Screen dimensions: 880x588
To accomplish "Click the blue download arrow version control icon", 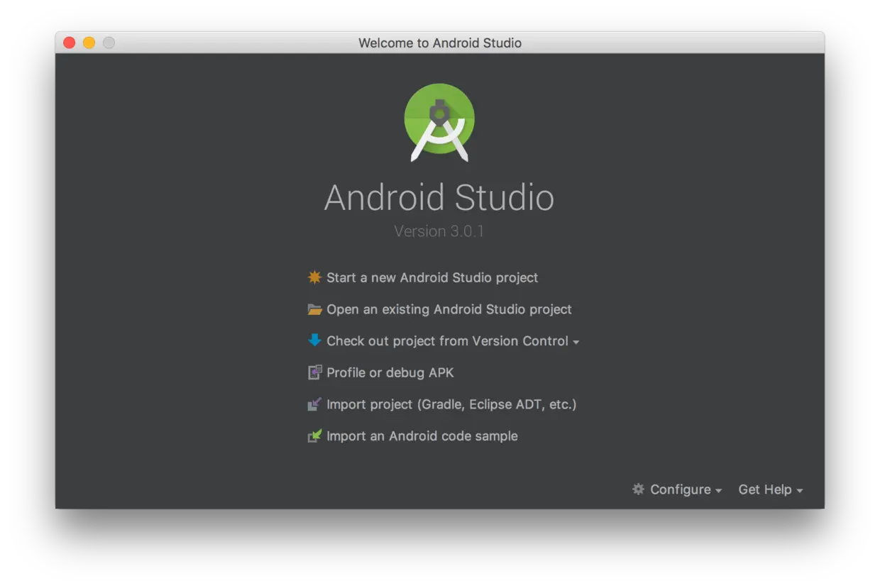I will (x=314, y=340).
